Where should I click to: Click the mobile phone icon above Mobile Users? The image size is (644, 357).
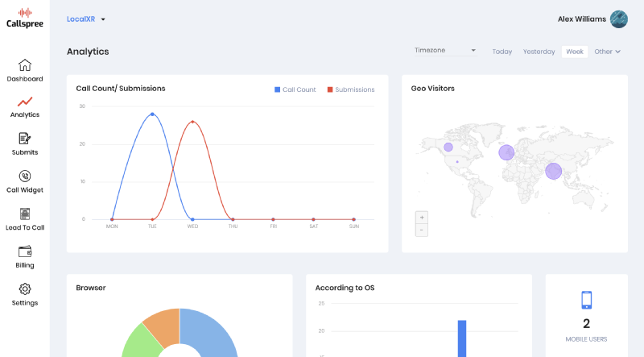[x=587, y=300]
